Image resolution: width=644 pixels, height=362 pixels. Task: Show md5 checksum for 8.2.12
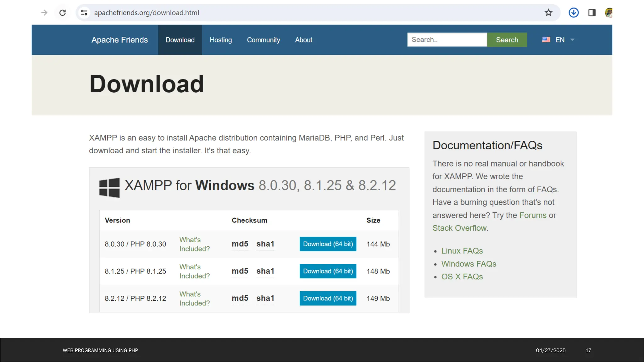(x=240, y=298)
